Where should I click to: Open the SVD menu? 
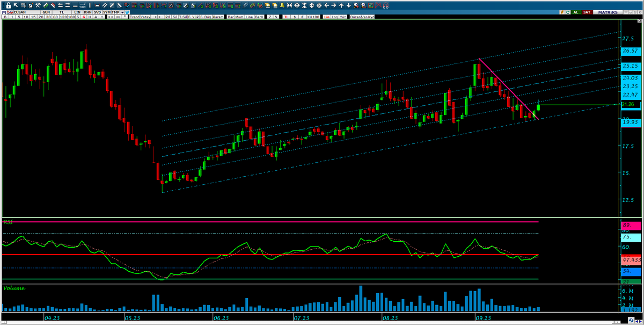point(97,12)
